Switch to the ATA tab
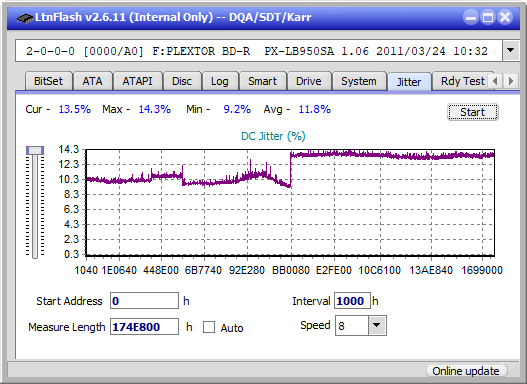 click(x=92, y=81)
